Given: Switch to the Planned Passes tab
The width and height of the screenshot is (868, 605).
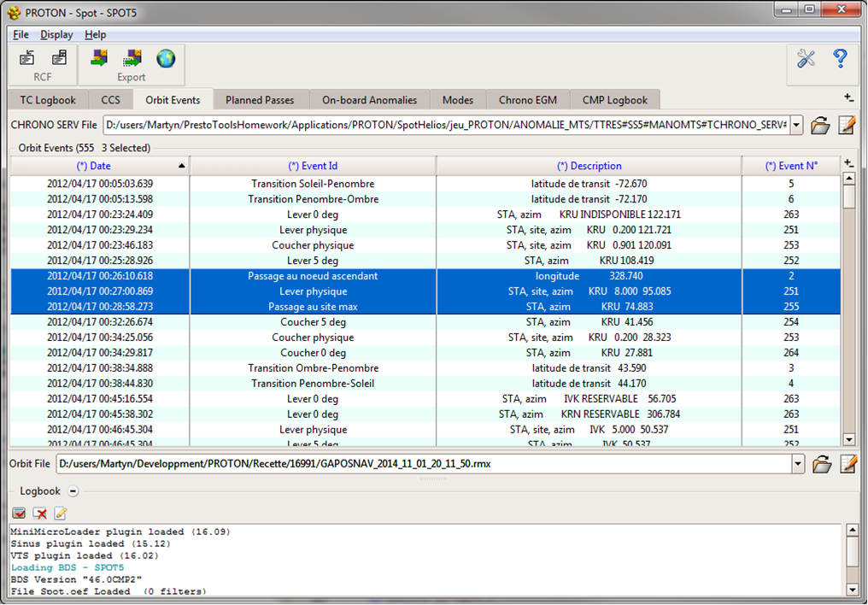Looking at the screenshot, I should 261,100.
